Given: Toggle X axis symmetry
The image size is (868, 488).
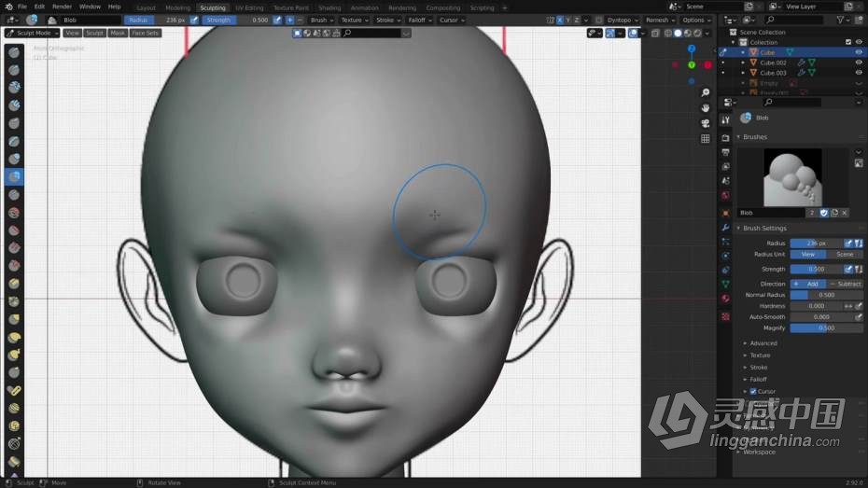Looking at the screenshot, I should click(x=560, y=20).
